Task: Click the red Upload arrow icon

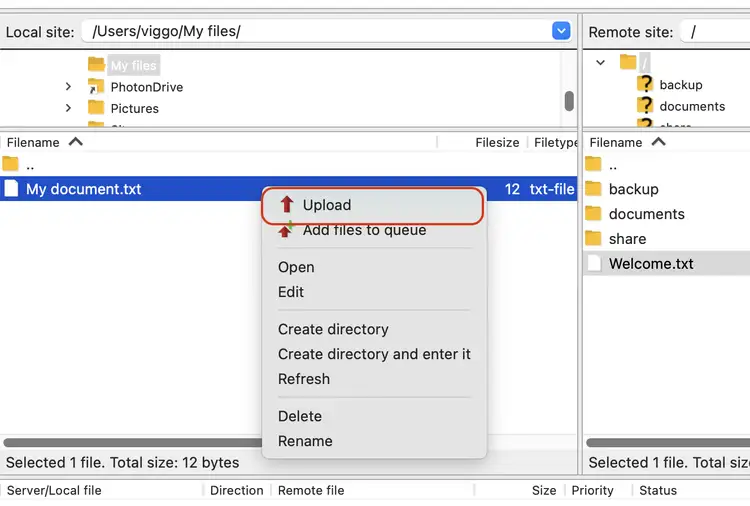Action: (287, 204)
